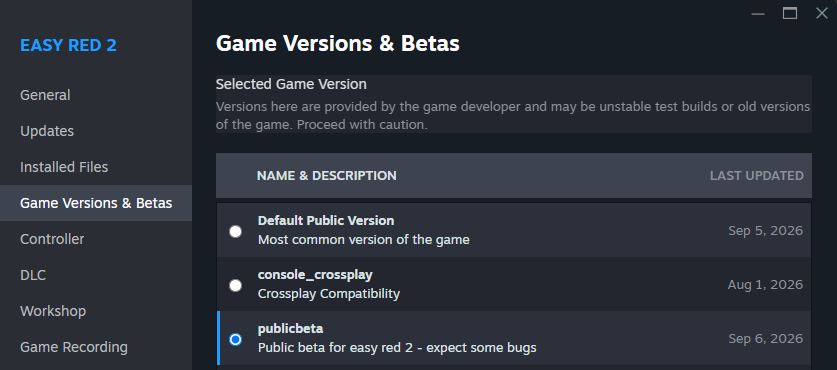Click the publicbeta version name
This screenshot has width=837, height=370.
pos(290,329)
